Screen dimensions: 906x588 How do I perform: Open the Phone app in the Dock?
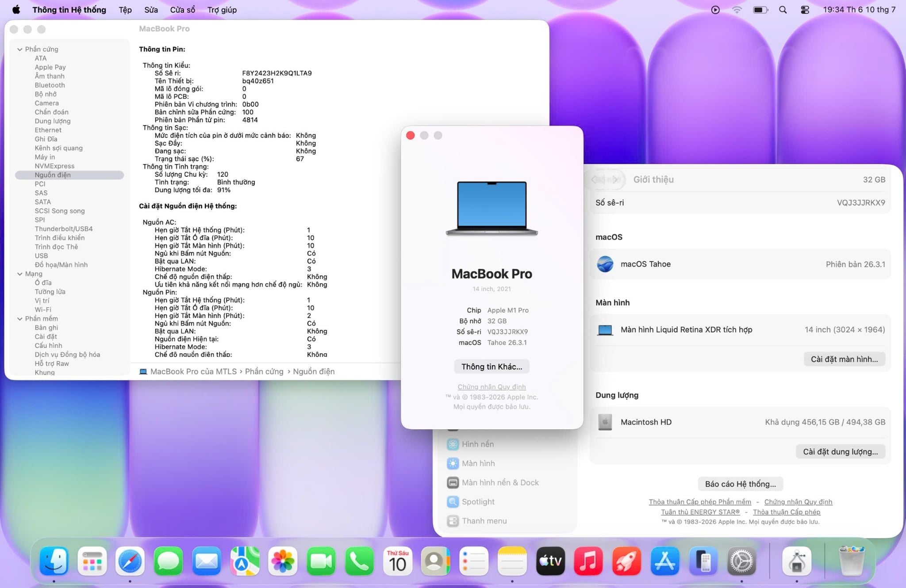coord(359,561)
